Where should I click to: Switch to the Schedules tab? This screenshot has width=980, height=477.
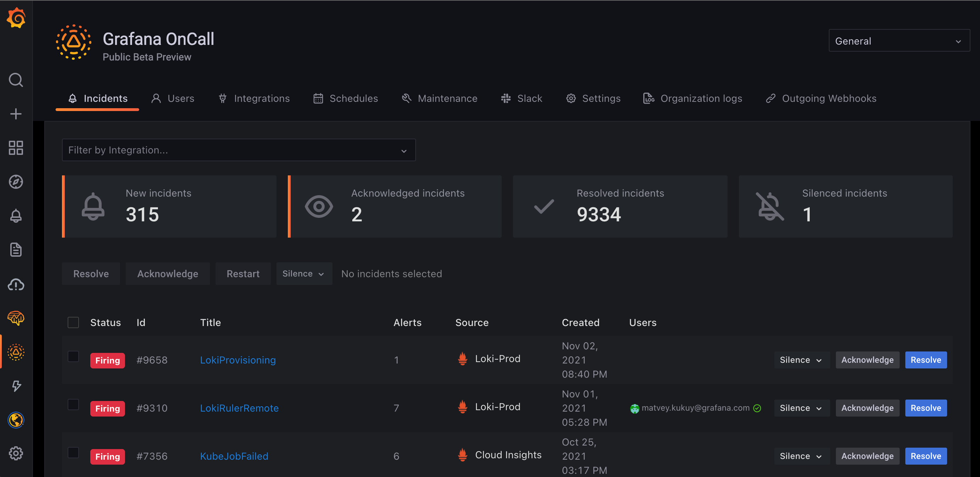[346, 98]
